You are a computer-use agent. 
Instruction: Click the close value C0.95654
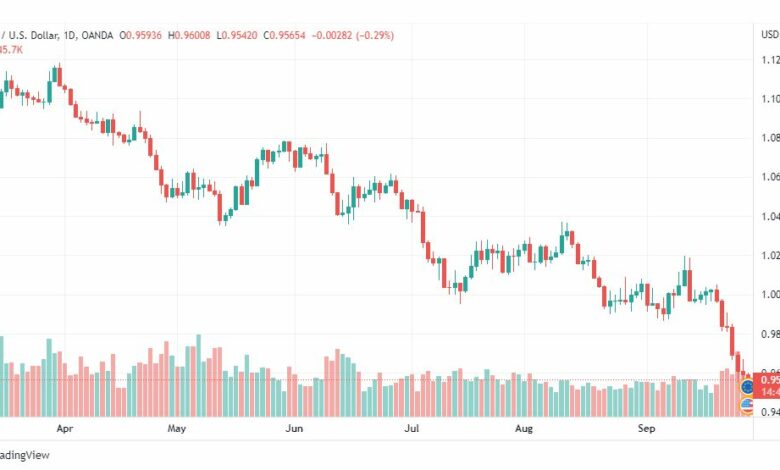click(285, 35)
